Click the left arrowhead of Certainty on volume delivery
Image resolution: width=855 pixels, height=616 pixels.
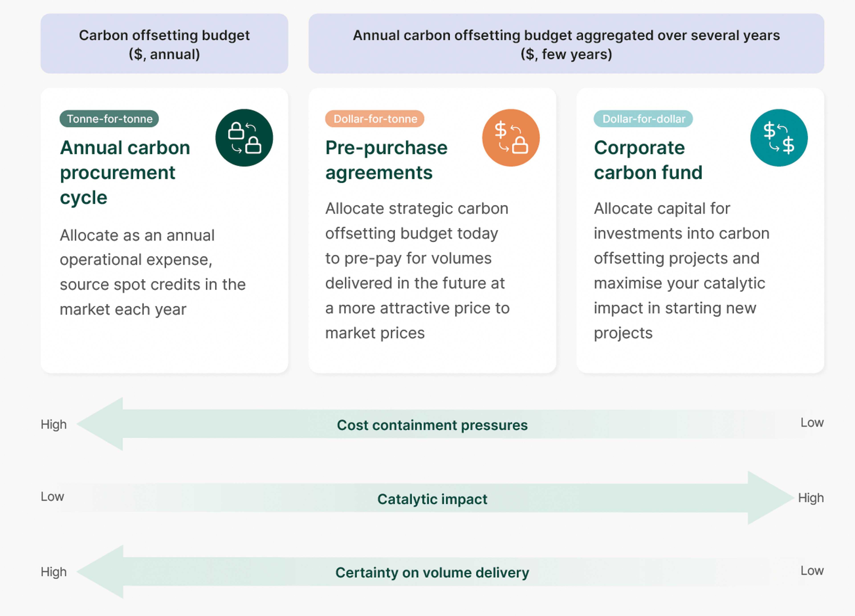point(100,571)
